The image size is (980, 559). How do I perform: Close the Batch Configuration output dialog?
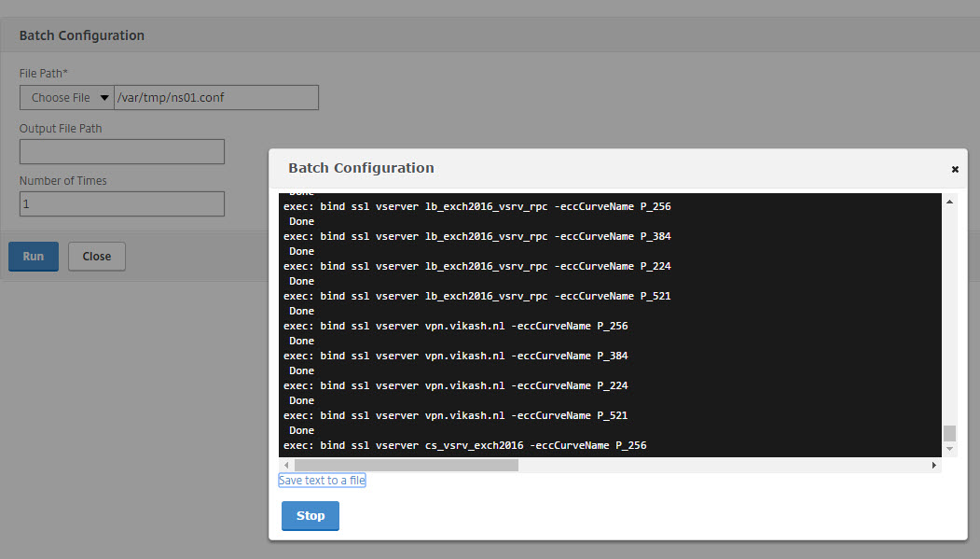[x=955, y=170]
